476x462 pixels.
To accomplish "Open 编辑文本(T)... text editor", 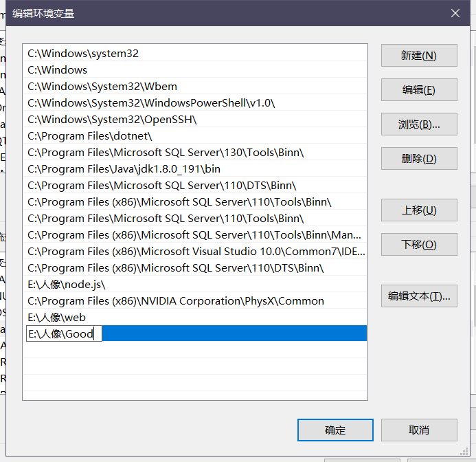I will pyautogui.click(x=419, y=296).
